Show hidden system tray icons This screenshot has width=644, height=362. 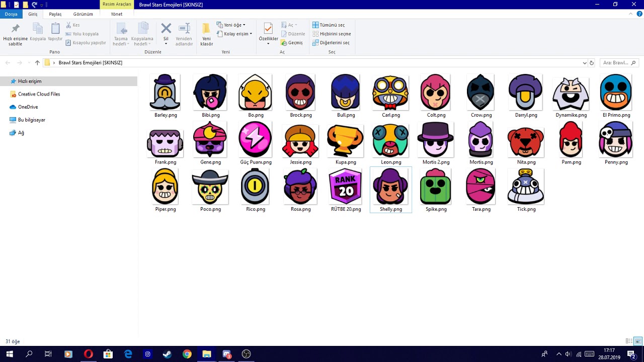click(558, 354)
